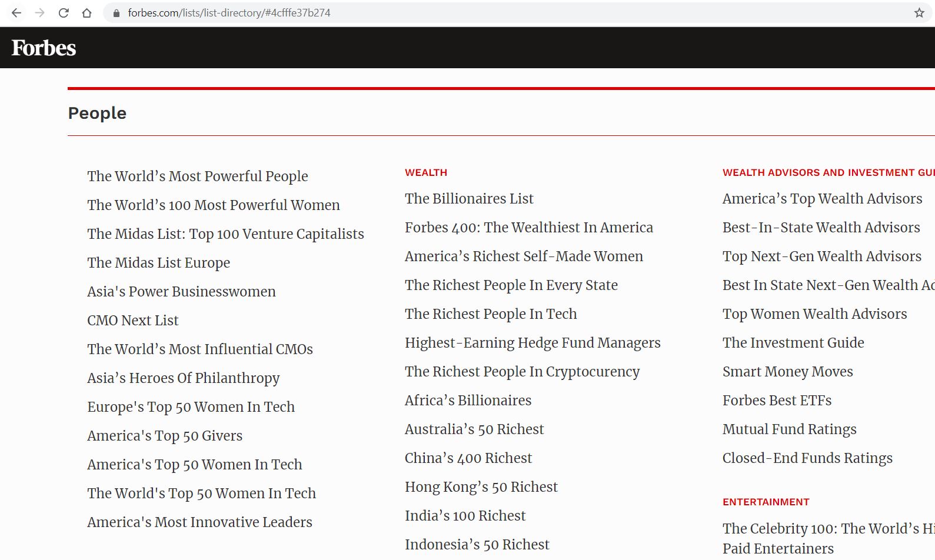Open Europe's Top 50 Women In Tech
The width and height of the screenshot is (935, 560).
[191, 407]
